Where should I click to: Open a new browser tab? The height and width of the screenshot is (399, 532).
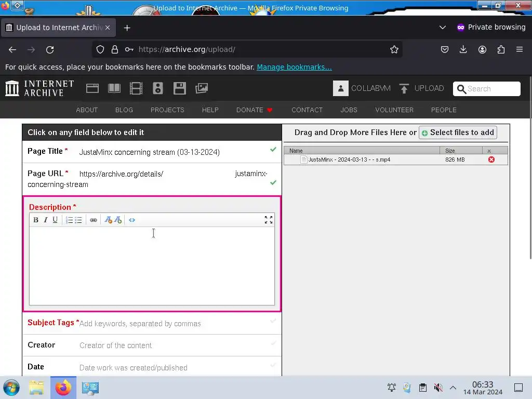tap(127, 28)
